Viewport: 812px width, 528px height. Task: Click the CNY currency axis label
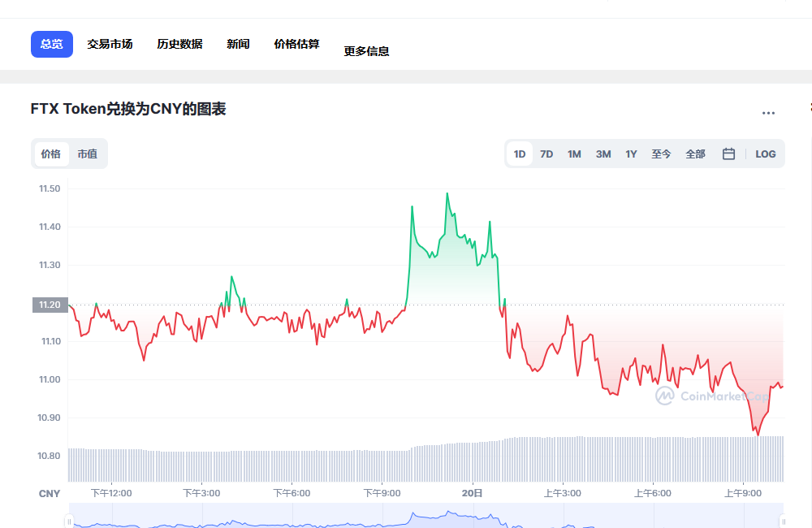coord(50,494)
